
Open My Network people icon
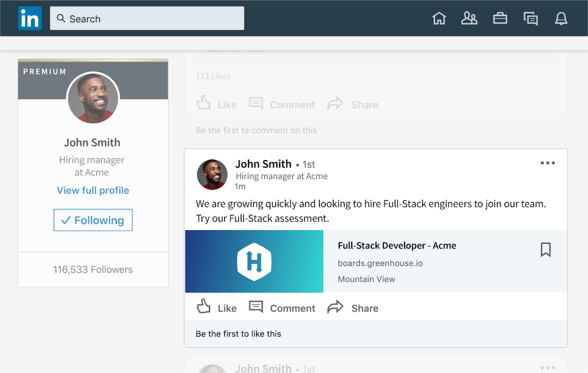pyautogui.click(x=469, y=19)
